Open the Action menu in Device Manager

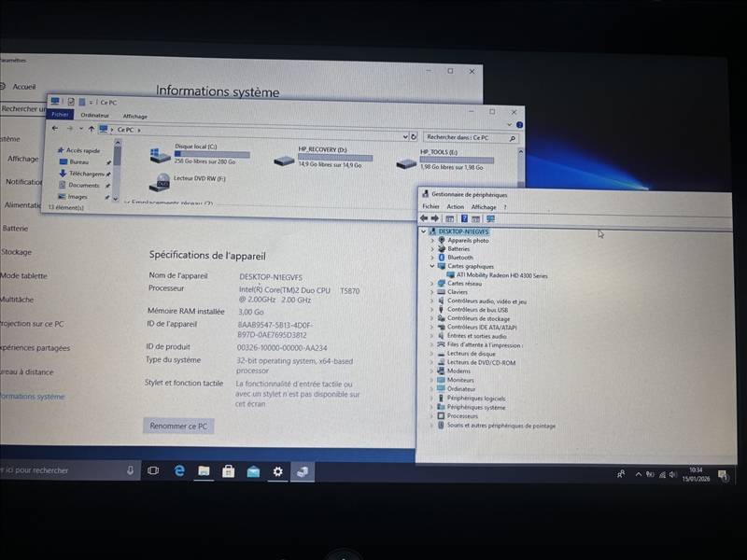point(457,206)
